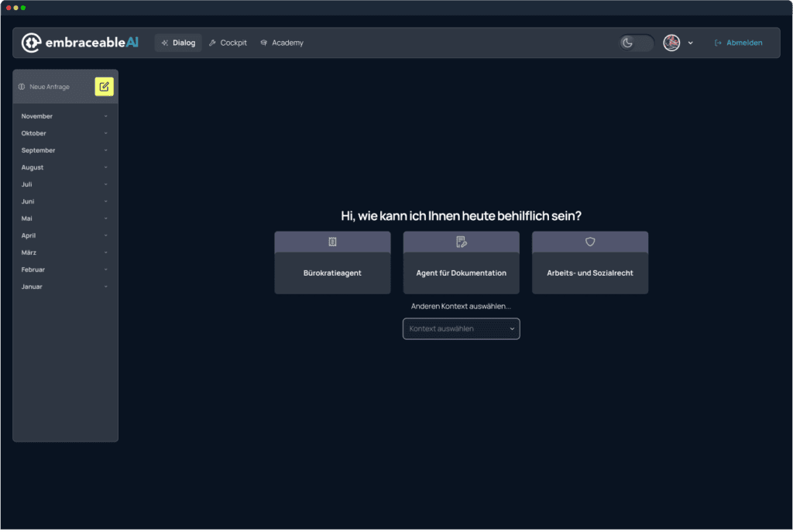The width and height of the screenshot is (793, 532).
Task: Open the user profile avatar
Action: click(x=671, y=43)
